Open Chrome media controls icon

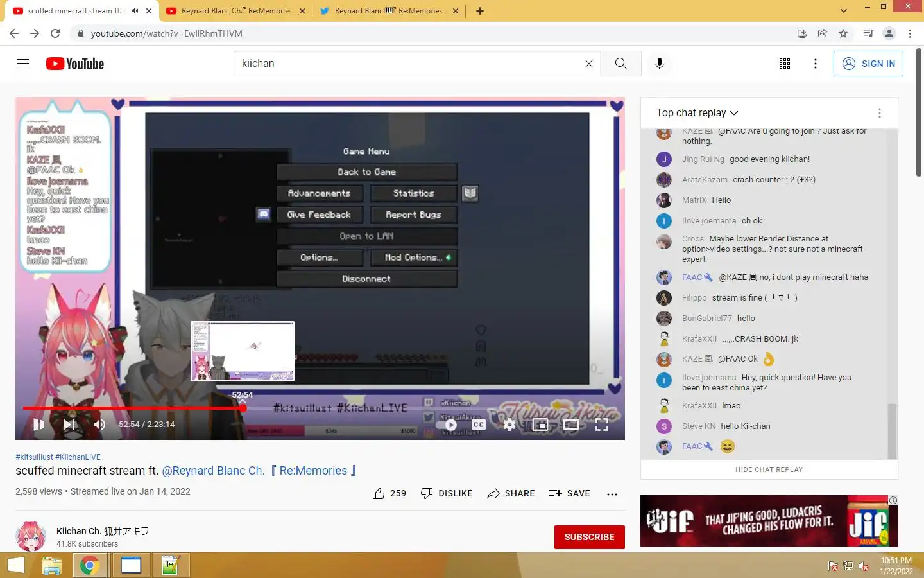click(868, 33)
